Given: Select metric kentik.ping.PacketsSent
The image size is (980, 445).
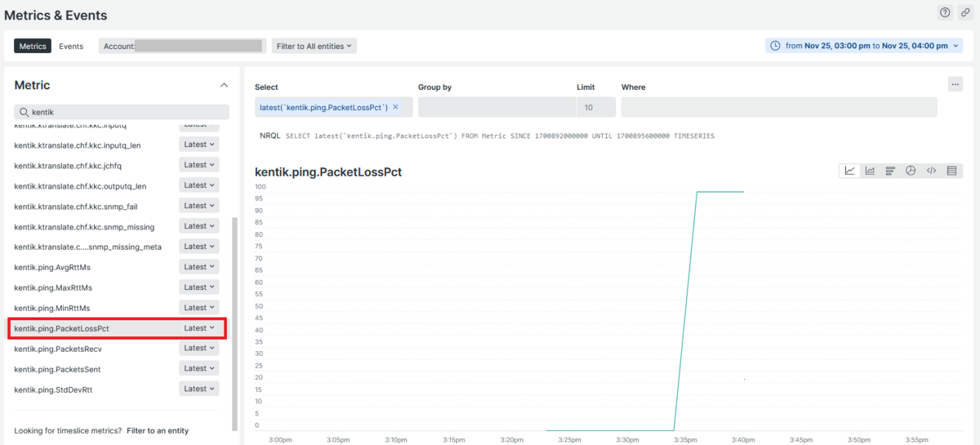Looking at the screenshot, I should [x=57, y=369].
